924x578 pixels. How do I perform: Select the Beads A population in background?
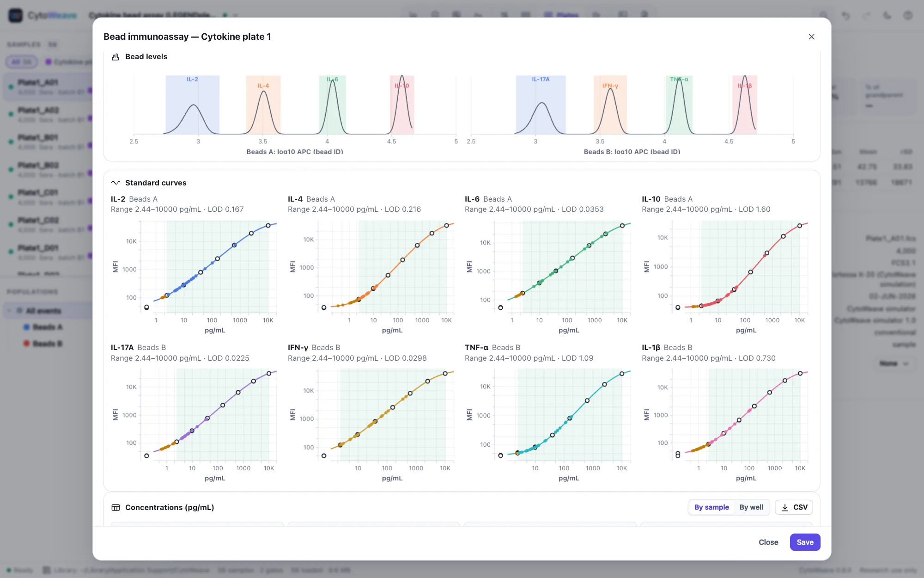pos(47,327)
